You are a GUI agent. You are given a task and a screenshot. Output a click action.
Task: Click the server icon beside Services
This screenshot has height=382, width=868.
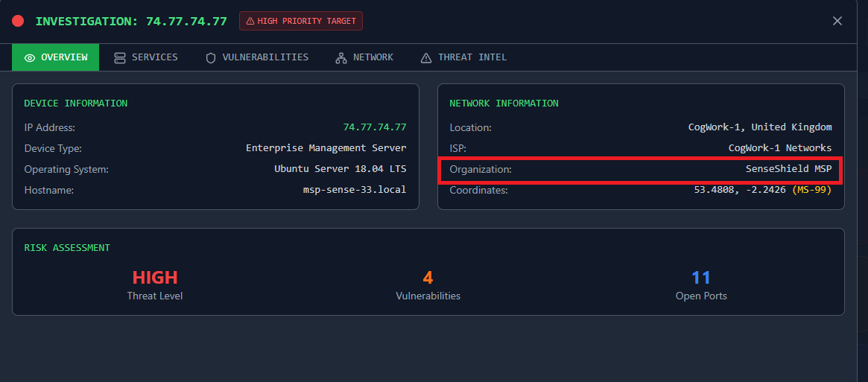pyautogui.click(x=120, y=57)
